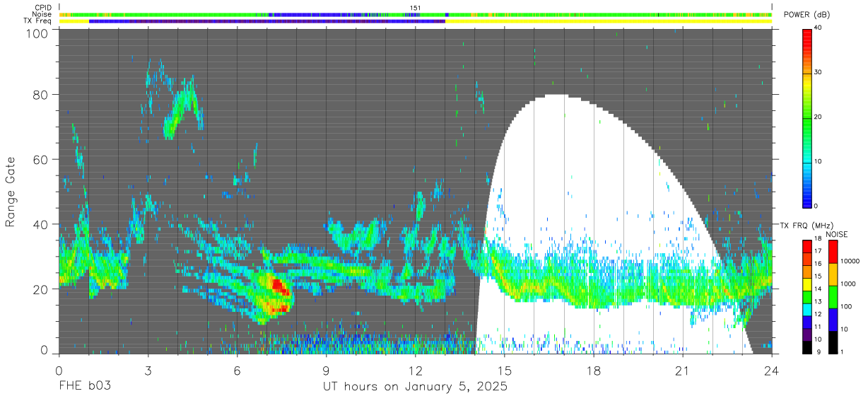Click the yellow section of the TX Freq bar

[x=608, y=21]
